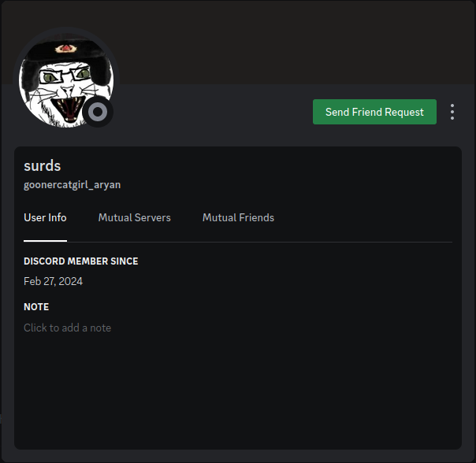
Task: Open the more options three-dot menu
Action: point(452,112)
